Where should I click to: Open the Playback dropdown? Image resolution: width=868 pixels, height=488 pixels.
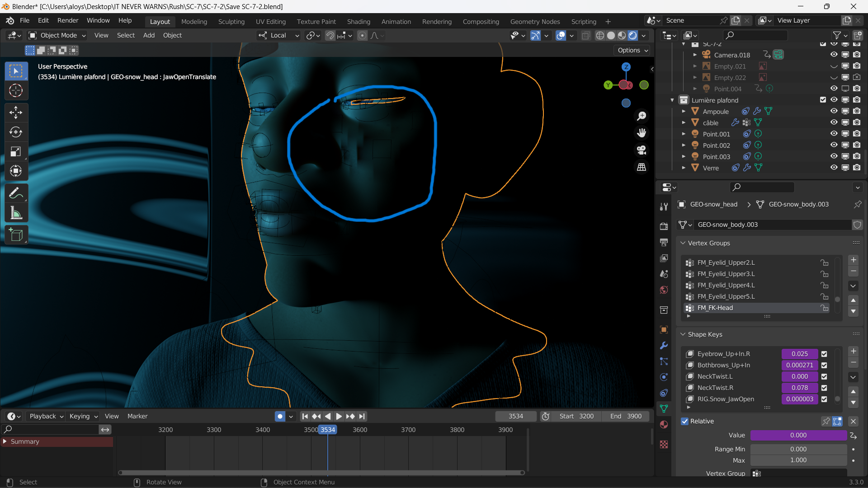(47, 416)
